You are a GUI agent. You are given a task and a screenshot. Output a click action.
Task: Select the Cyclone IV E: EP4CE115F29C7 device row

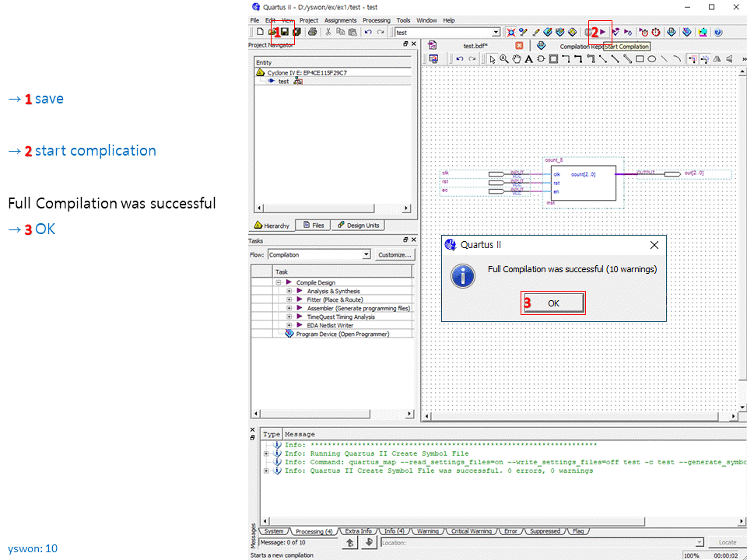coord(332,73)
